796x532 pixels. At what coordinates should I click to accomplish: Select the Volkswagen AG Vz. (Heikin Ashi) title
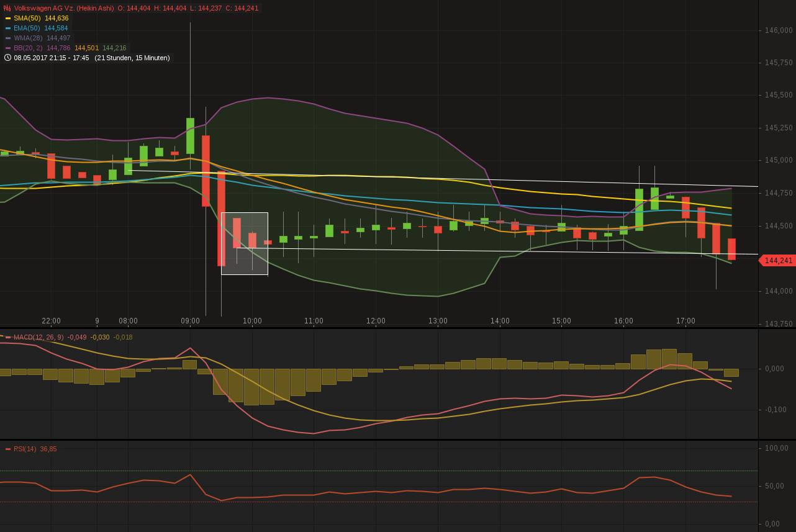pyautogui.click(x=64, y=8)
